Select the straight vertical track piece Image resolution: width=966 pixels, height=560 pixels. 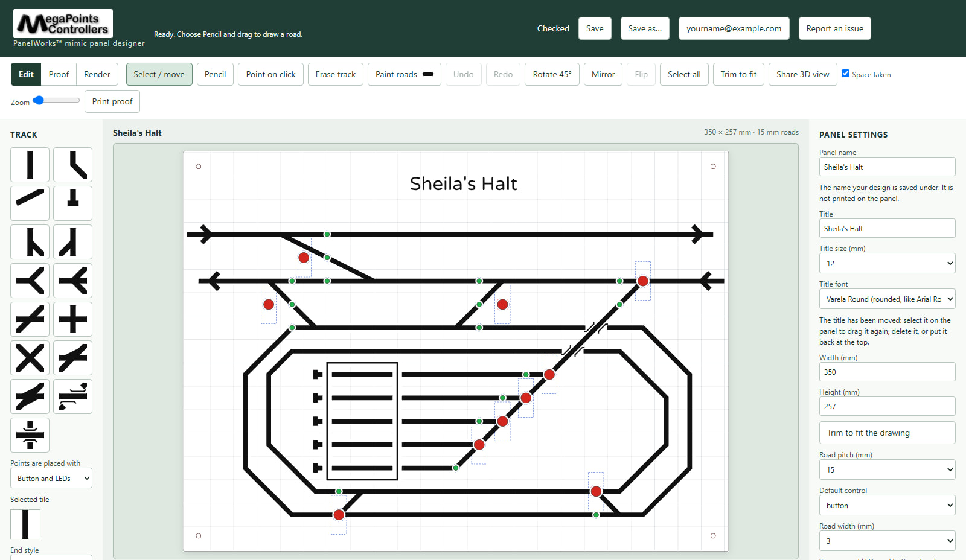pyautogui.click(x=30, y=165)
